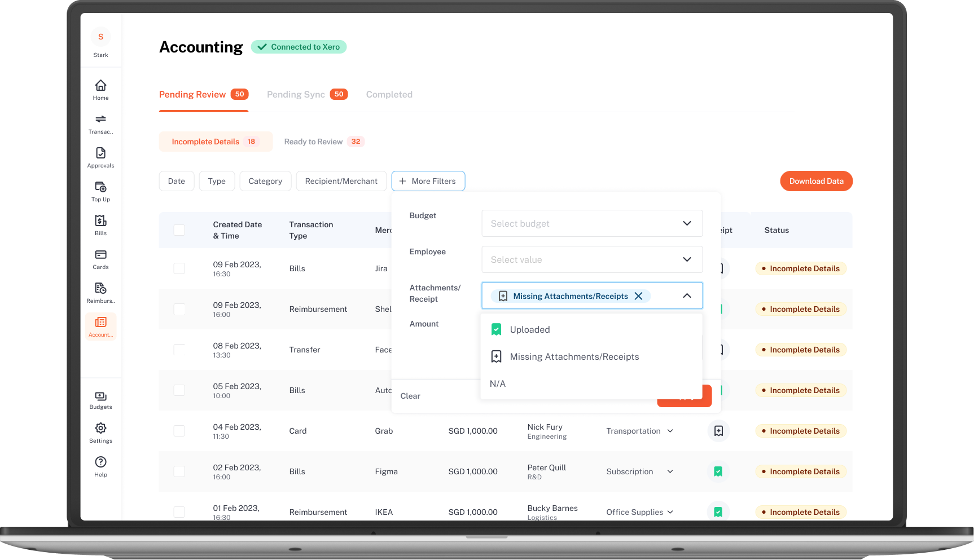Click Grab merchant cell
Screen dimensions: 974x560
[384, 431]
